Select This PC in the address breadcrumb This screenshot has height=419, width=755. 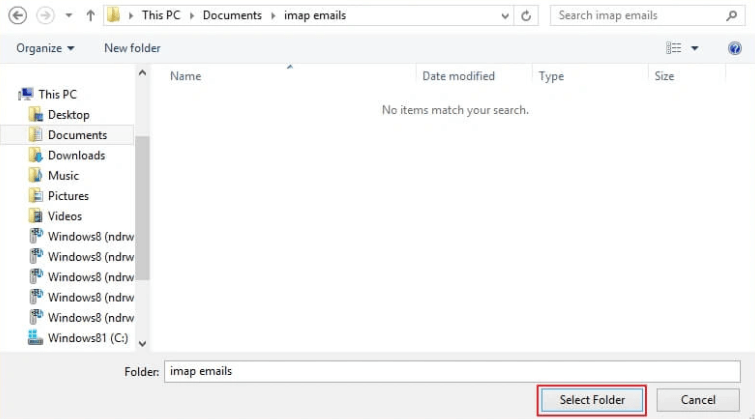click(161, 15)
